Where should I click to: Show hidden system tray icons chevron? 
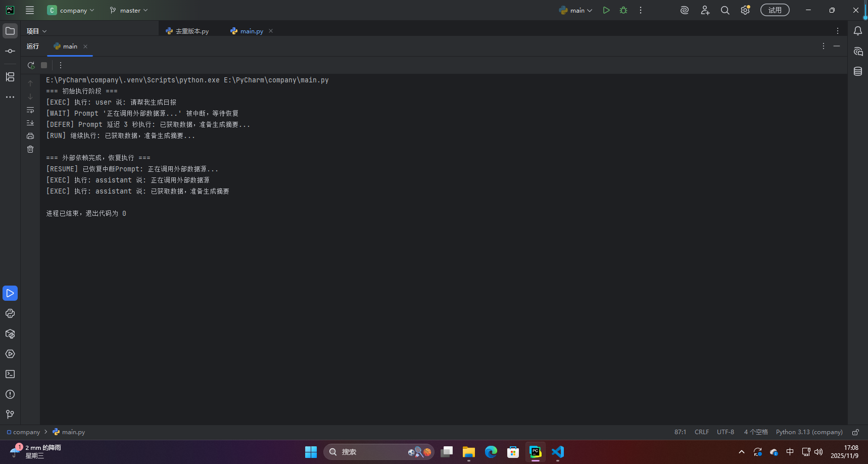pos(741,452)
